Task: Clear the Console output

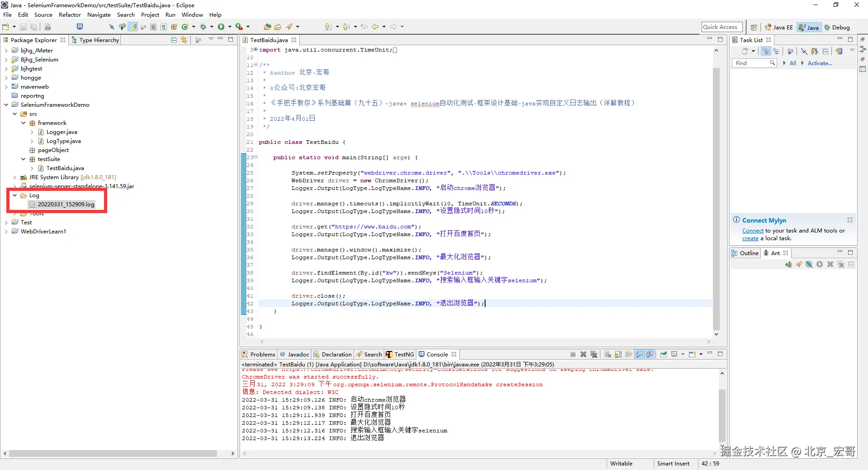Action: pyautogui.click(x=608, y=354)
